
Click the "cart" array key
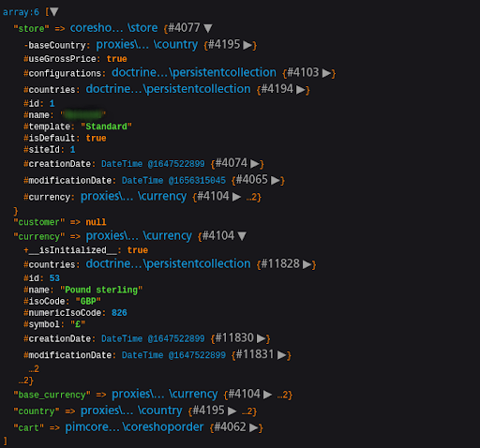point(29,427)
